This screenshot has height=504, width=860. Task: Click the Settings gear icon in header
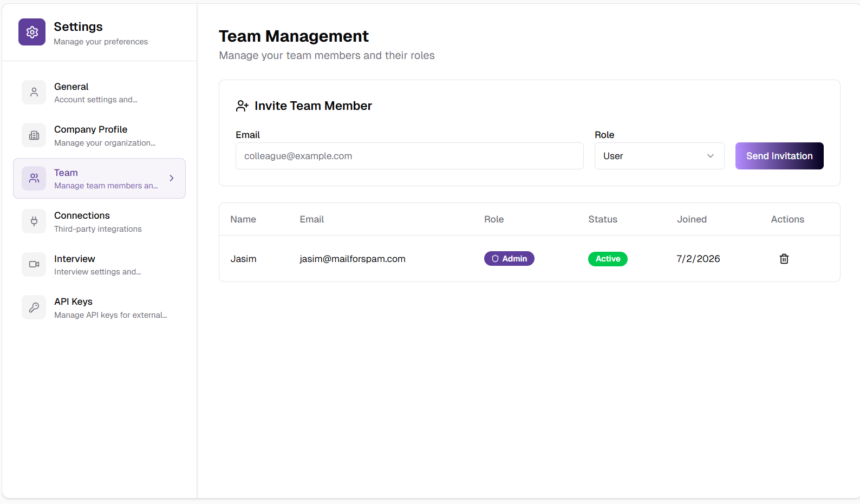coord(32,32)
